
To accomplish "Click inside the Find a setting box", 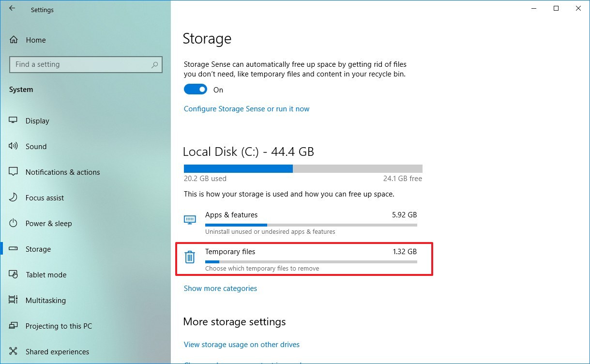I will click(x=86, y=64).
